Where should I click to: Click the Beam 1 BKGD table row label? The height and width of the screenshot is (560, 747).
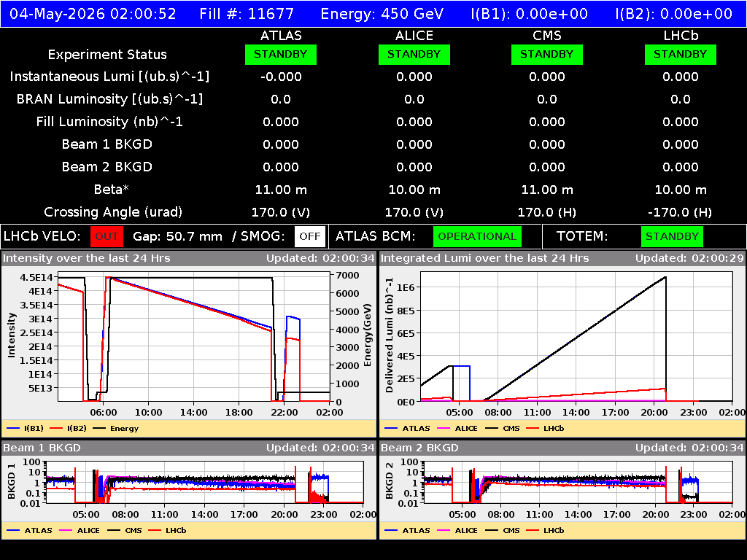pos(107,144)
